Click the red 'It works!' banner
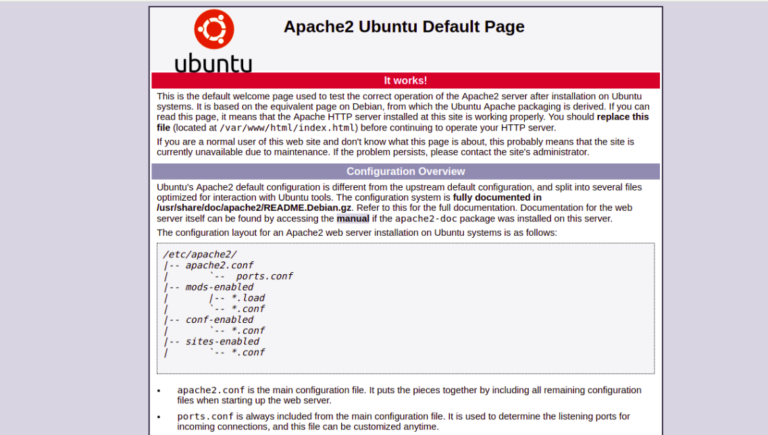The image size is (768, 435). click(x=406, y=80)
